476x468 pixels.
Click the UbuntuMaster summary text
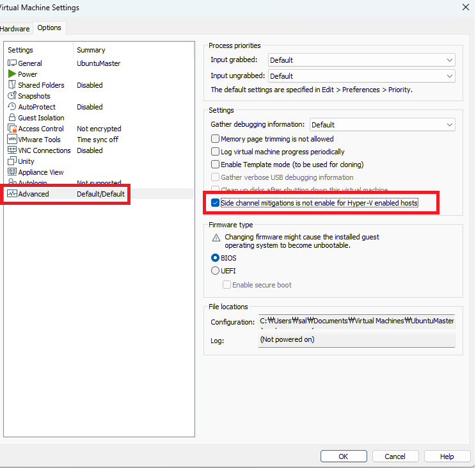(99, 63)
